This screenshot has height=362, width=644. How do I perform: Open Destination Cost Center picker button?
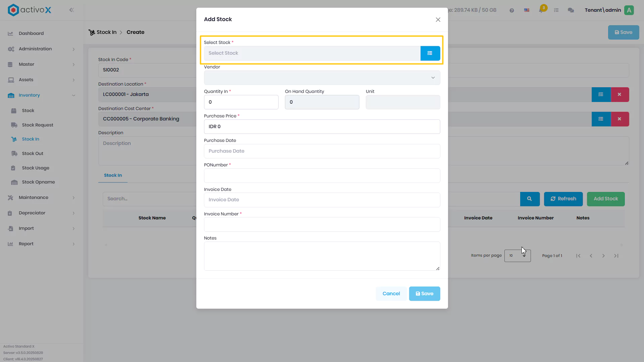click(x=601, y=119)
